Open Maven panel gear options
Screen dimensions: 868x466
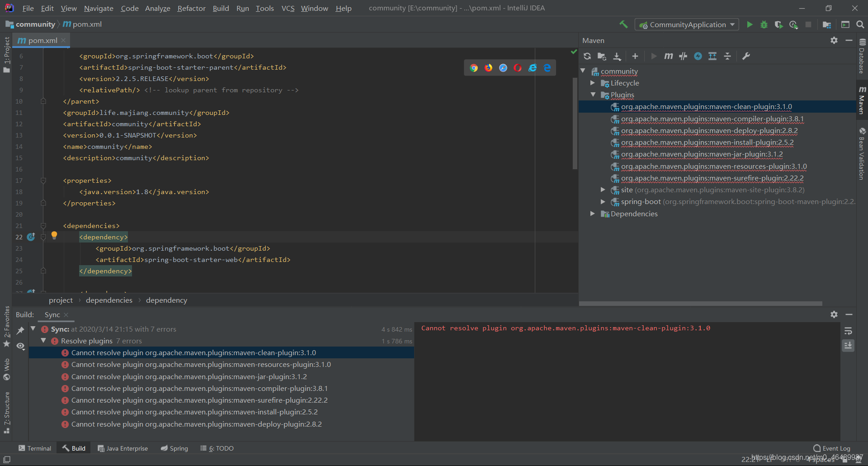point(834,40)
